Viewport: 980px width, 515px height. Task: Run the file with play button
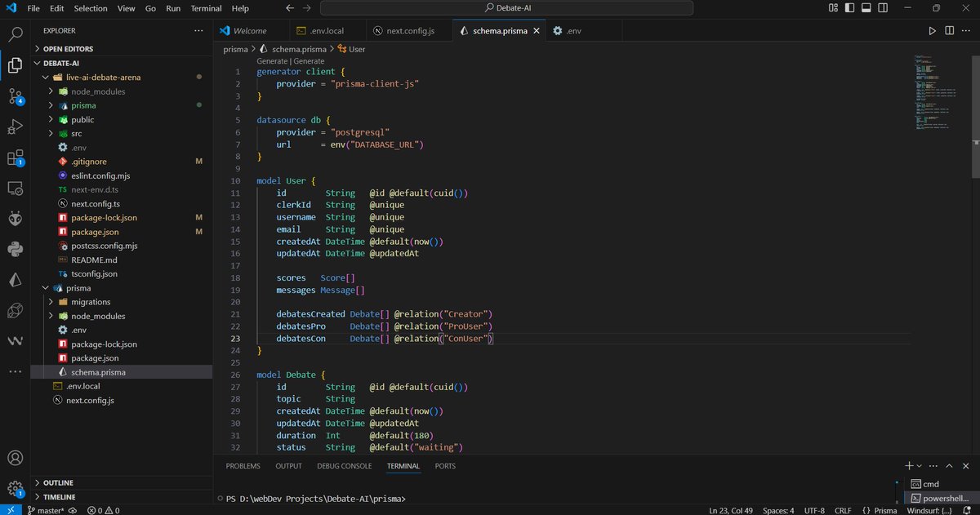click(x=932, y=30)
